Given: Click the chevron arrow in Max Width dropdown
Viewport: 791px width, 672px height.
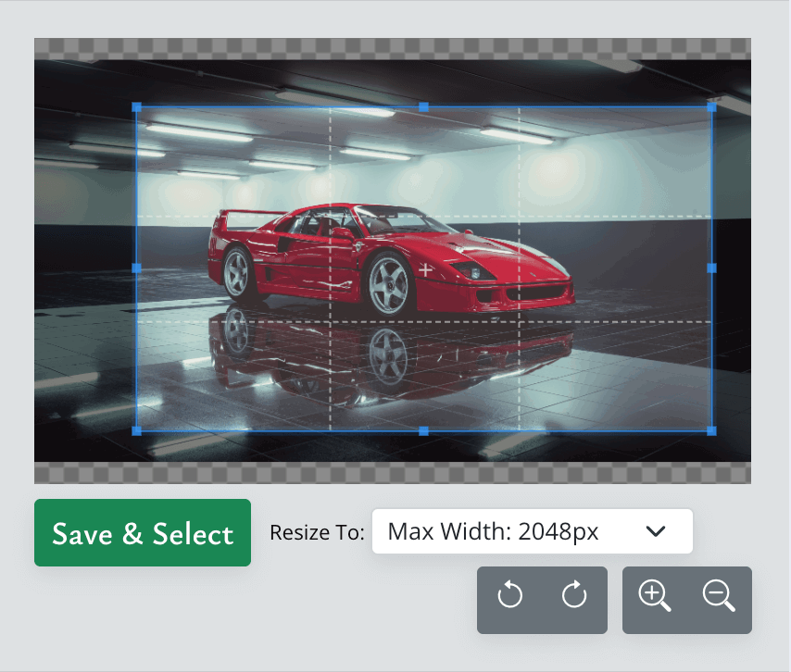Looking at the screenshot, I should tap(655, 531).
